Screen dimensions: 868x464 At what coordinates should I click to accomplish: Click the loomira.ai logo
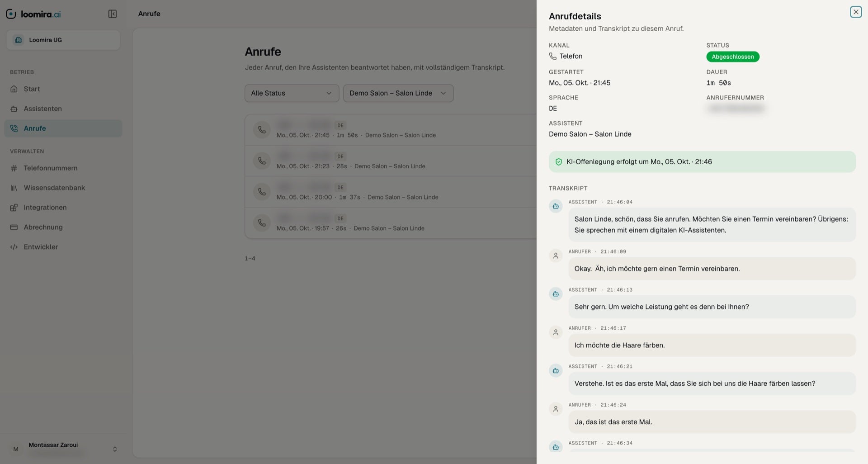pyautogui.click(x=33, y=14)
